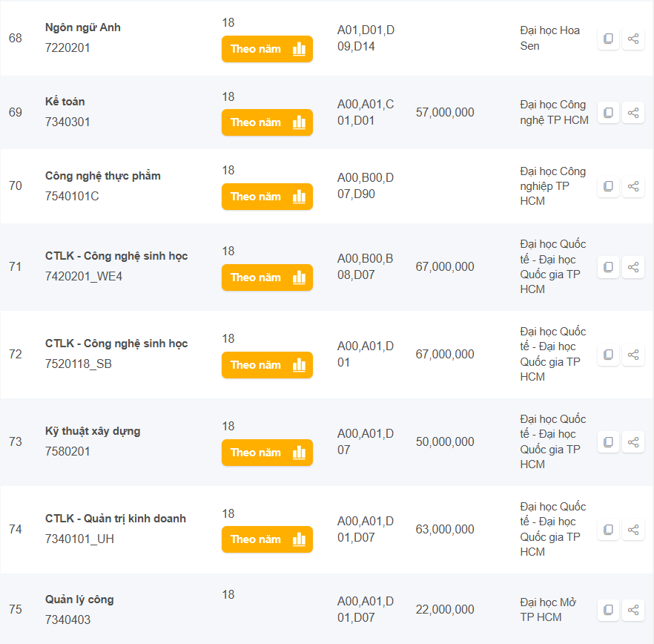Copy row 71 CTLK Công nghệ sinh học

pos(608,267)
